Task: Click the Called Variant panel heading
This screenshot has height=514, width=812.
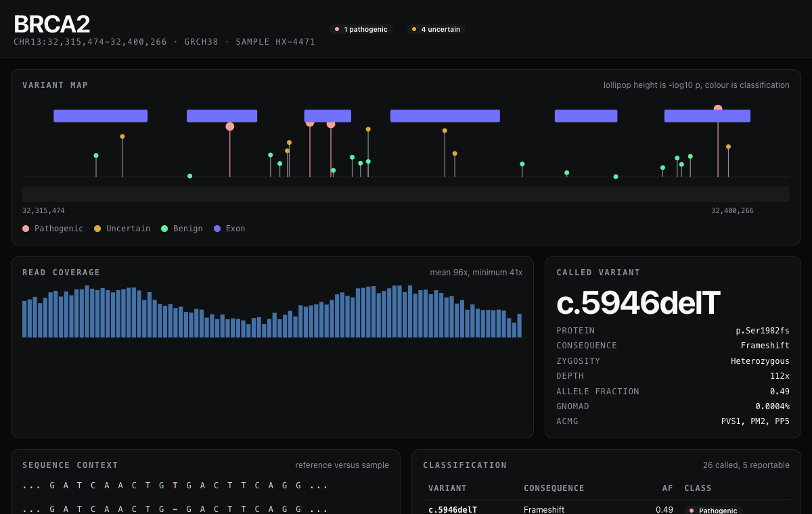Action: click(597, 273)
